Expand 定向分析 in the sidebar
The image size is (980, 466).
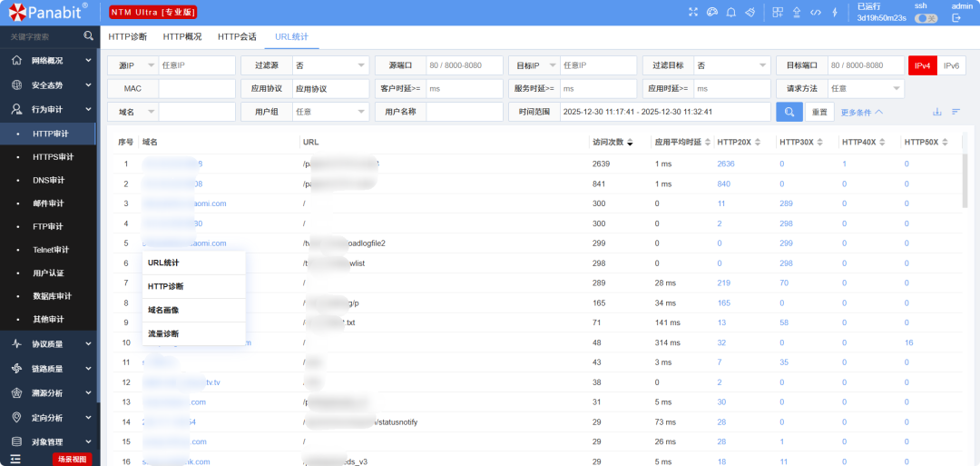click(x=49, y=417)
